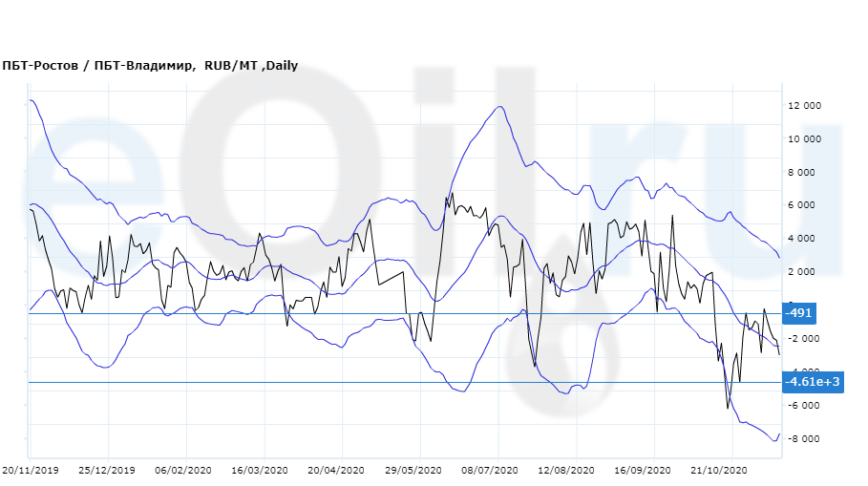This screenshot has height=486, width=868.
Task: Click the -6 000 y-axis label
Action: click(x=805, y=406)
